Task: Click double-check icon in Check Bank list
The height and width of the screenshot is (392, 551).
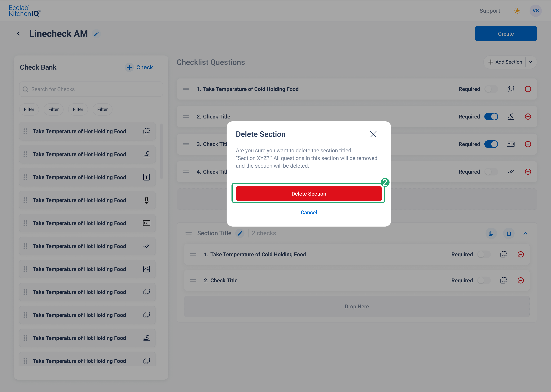Action: click(x=146, y=246)
